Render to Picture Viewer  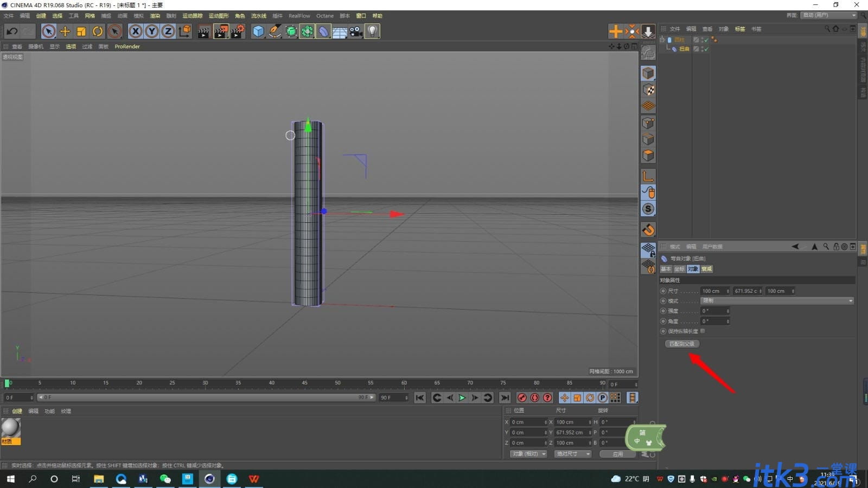point(221,31)
